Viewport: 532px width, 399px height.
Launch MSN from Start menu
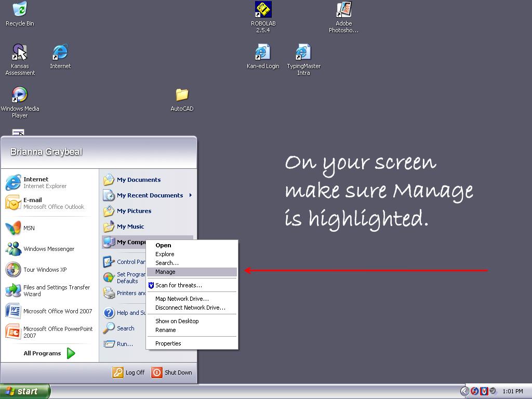coord(49,228)
